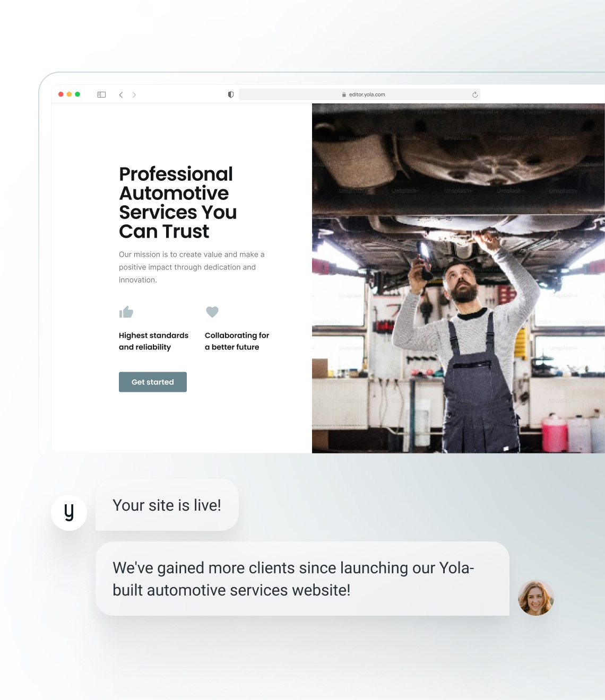This screenshot has height=700, width=605.
Task: Click the mission statement paragraph
Action: tap(192, 267)
